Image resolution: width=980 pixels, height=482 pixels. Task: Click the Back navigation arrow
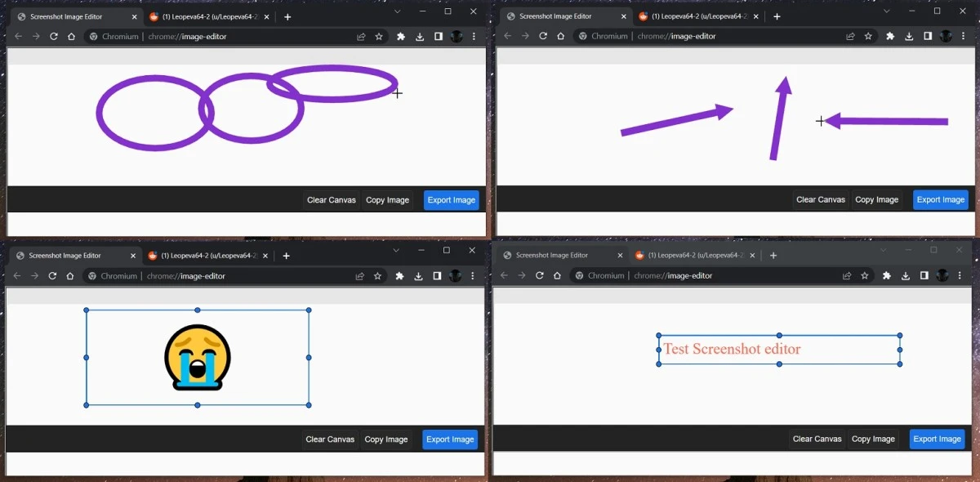[18, 36]
